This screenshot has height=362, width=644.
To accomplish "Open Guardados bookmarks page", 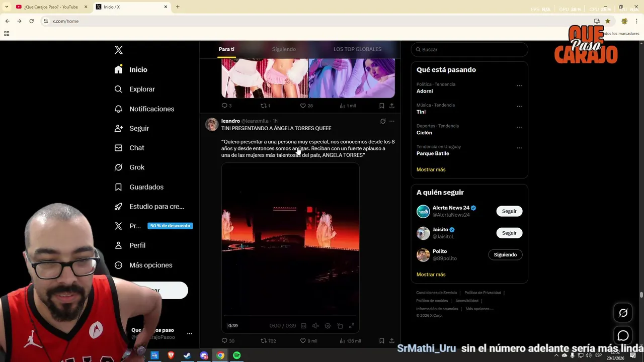I will point(139,187).
